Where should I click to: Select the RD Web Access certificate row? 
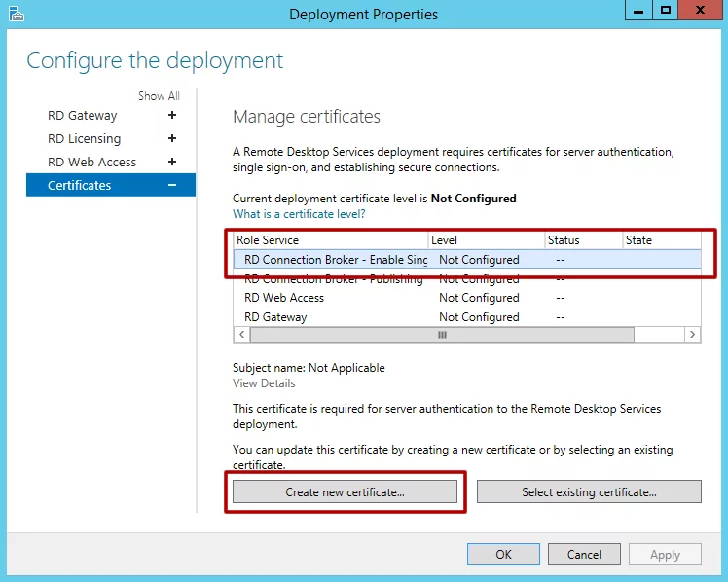(284, 298)
